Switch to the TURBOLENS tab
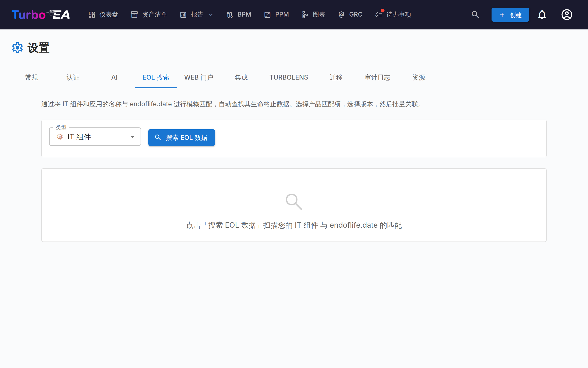 [x=289, y=78]
